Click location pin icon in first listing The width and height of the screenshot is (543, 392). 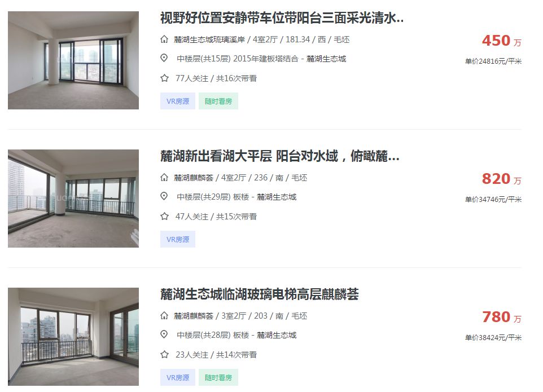[164, 58]
